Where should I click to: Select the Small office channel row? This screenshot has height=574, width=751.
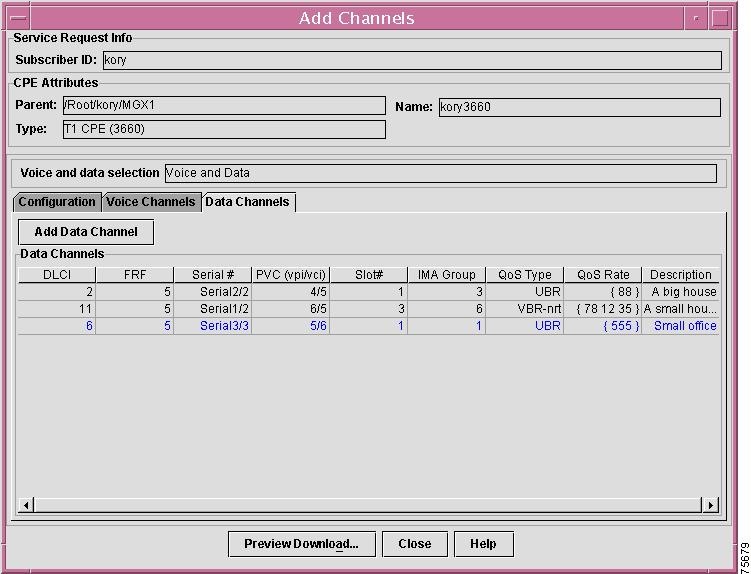(684, 326)
